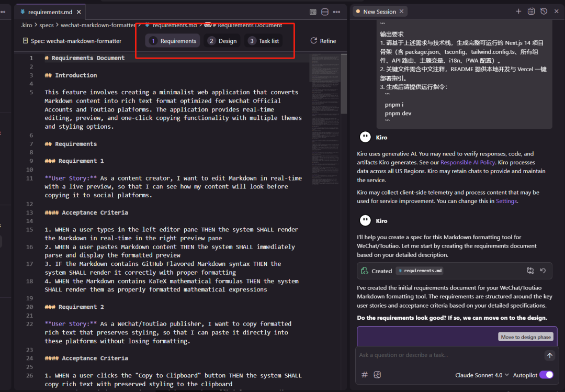Select the requirements.md editor tab
Image resolution: width=565 pixels, height=392 pixels.
(47, 11)
